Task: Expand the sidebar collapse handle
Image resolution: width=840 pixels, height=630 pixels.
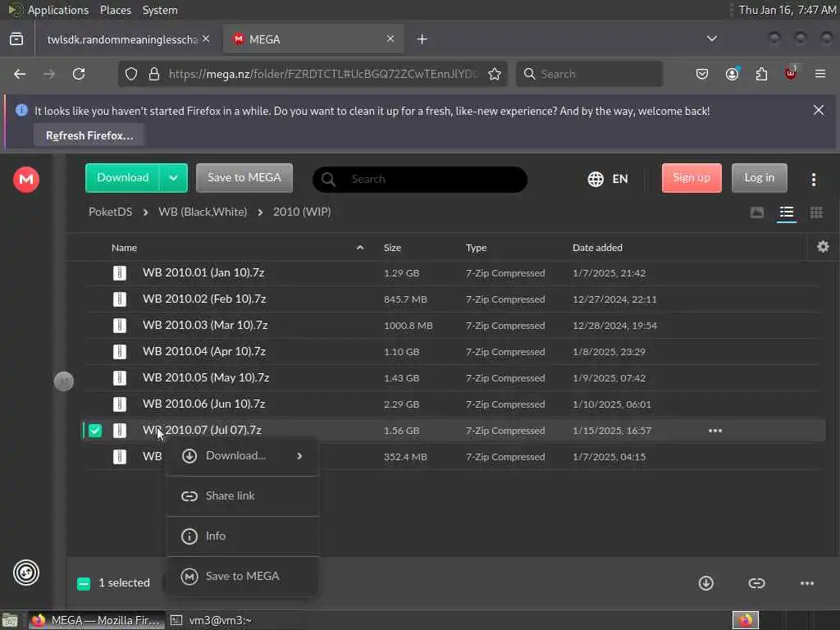Action: tap(64, 381)
